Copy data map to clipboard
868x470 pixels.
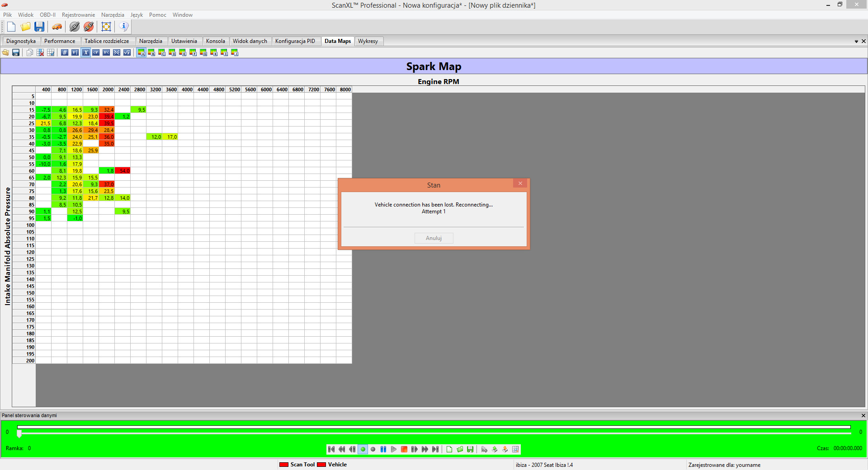point(30,53)
